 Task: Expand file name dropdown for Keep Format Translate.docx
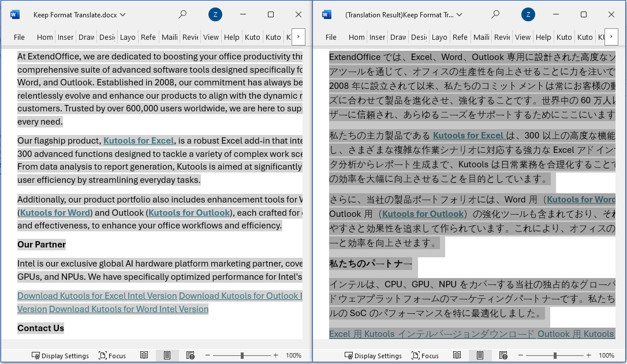pyautogui.click(x=123, y=15)
